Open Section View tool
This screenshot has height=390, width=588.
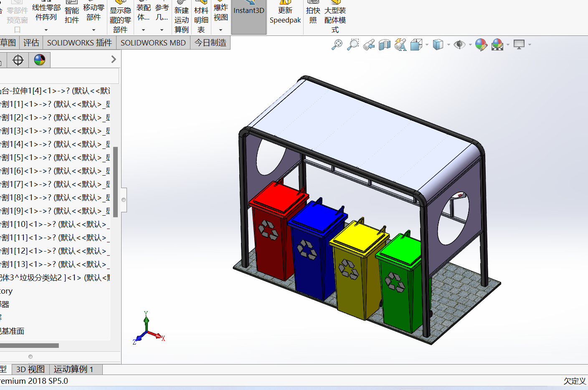tap(385, 45)
